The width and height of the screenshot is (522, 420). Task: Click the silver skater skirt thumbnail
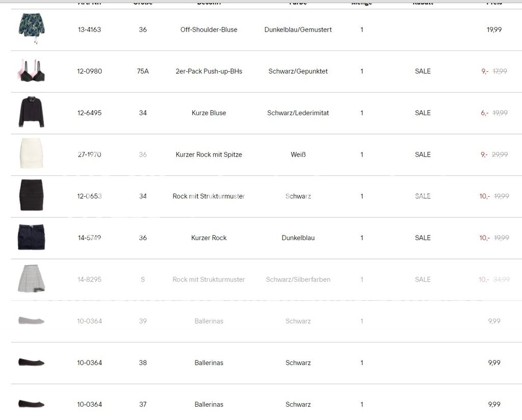click(x=31, y=279)
